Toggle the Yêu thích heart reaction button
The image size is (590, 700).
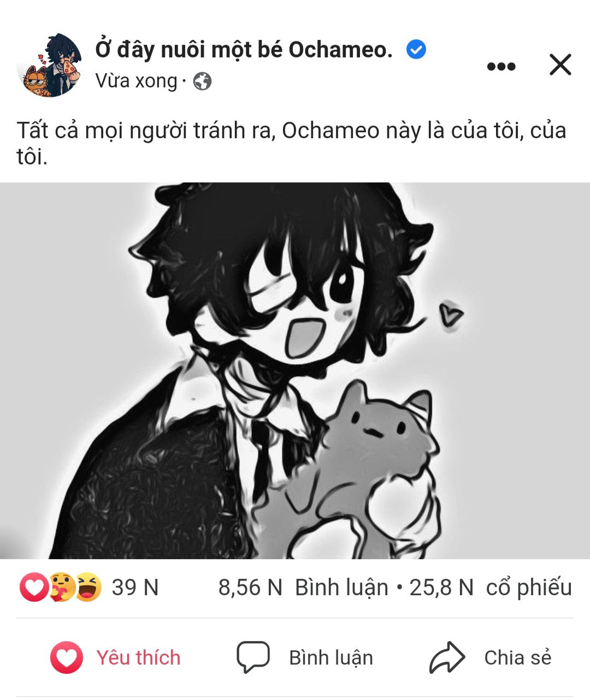click(115, 657)
